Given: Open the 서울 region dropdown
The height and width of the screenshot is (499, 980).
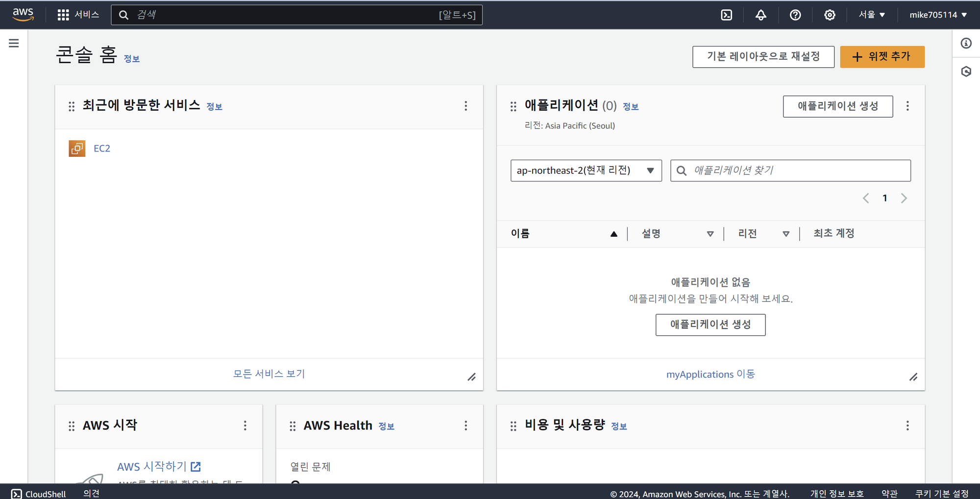Looking at the screenshot, I should point(872,15).
